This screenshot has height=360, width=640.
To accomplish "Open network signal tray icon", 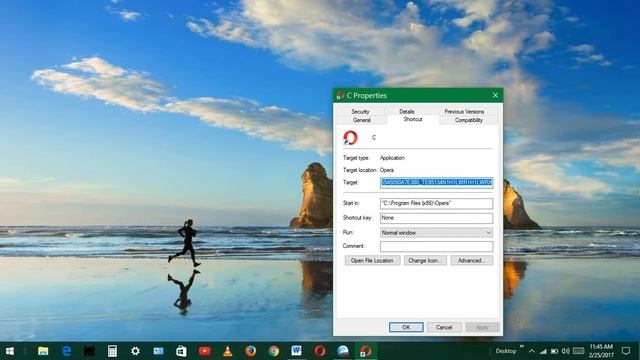I will point(543,351).
